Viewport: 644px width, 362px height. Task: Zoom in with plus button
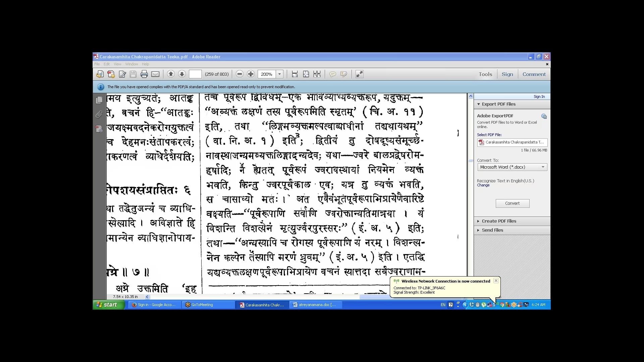pyautogui.click(x=251, y=74)
